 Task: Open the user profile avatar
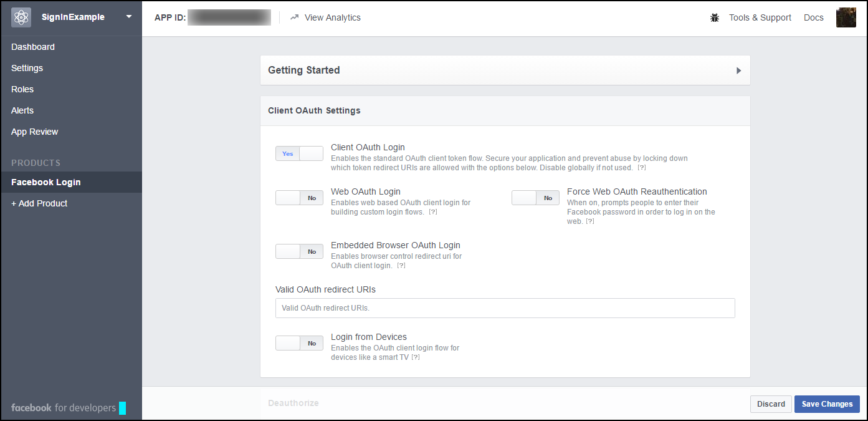[846, 17]
